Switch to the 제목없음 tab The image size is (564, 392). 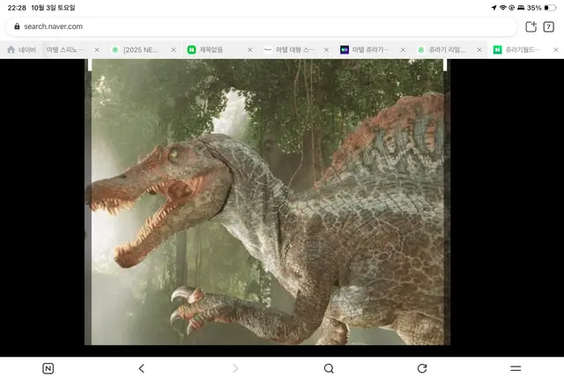211,49
